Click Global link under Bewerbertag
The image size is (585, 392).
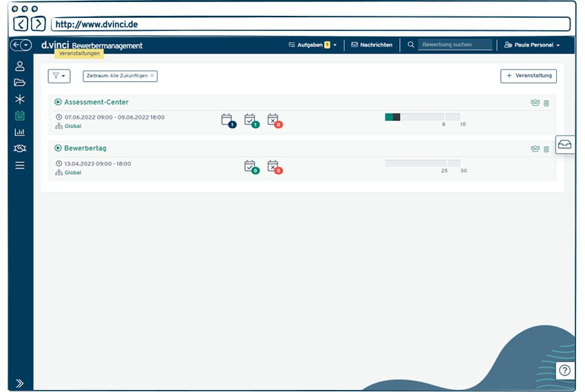tap(73, 173)
